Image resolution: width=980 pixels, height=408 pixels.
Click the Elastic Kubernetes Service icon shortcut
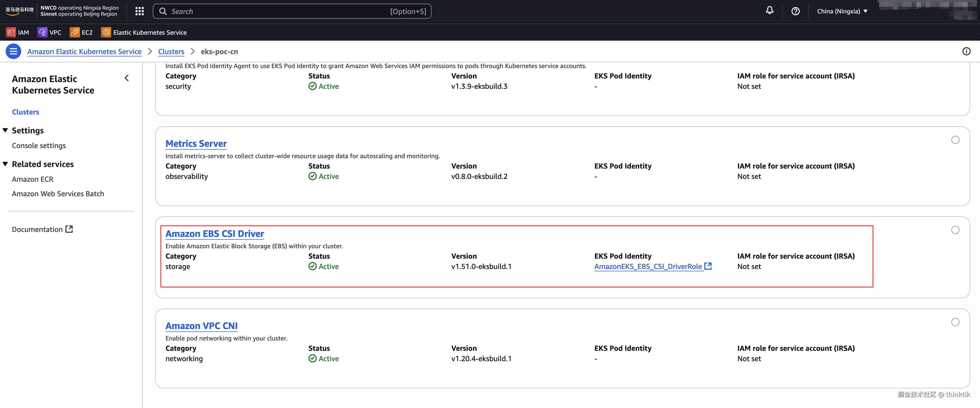(x=106, y=32)
